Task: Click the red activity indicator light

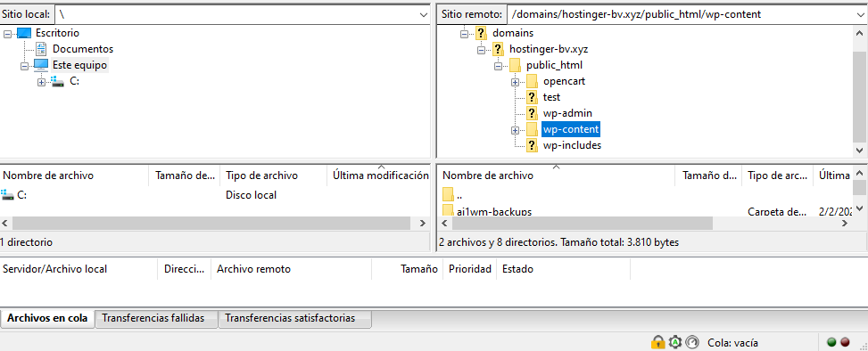Action: (x=846, y=342)
